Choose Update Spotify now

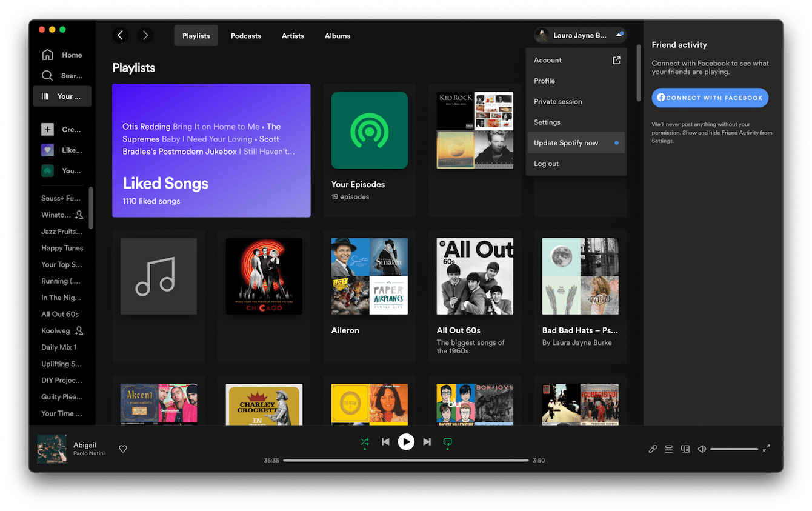click(x=566, y=143)
